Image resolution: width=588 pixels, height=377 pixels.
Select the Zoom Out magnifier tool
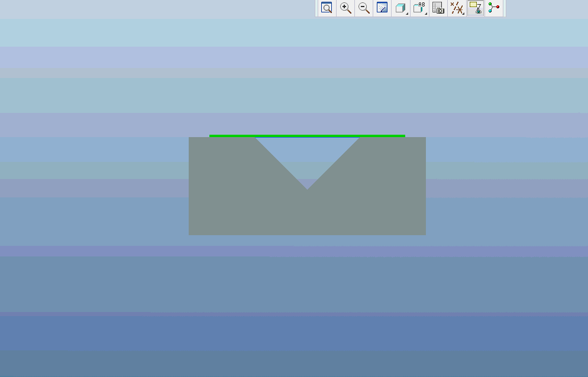click(x=364, y=8)
